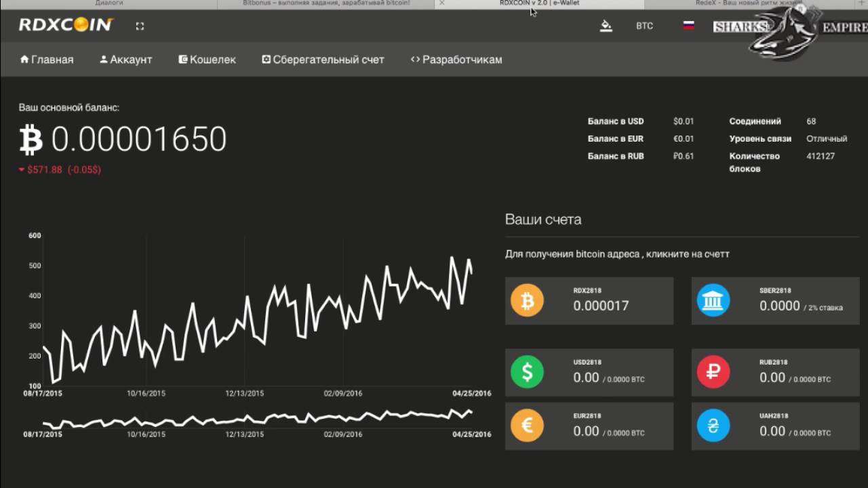Click the user icon beside Аккаунт
The height and width of the screenshot is (488, 868).
[x=104, y=60]
